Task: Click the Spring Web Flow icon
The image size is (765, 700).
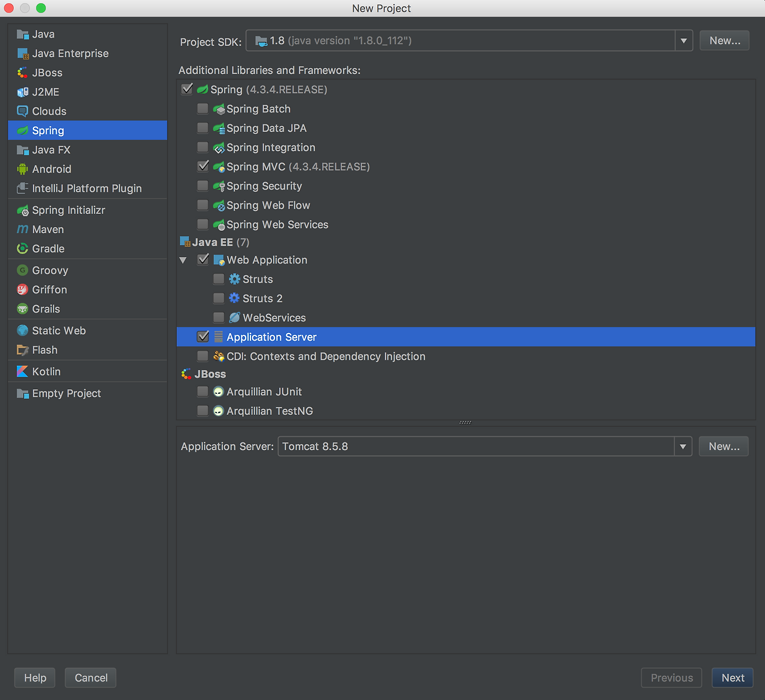Action: (x=219, y=206)
